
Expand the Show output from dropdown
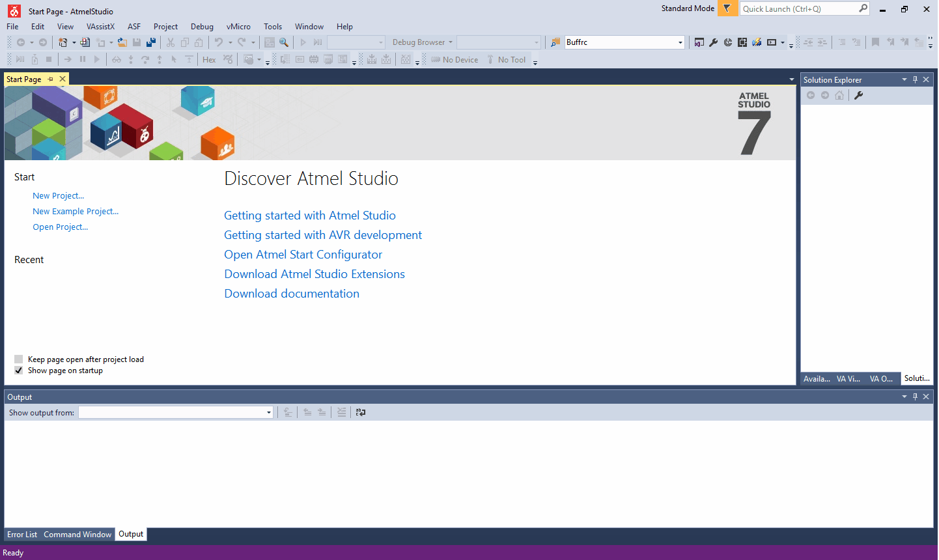click(268, 412)
